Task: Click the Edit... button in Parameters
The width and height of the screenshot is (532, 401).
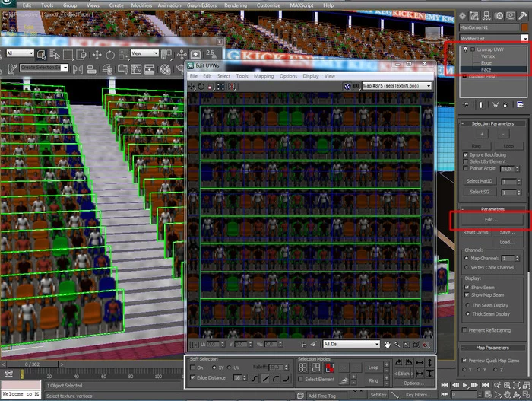Action: click(x=491, y=220)
